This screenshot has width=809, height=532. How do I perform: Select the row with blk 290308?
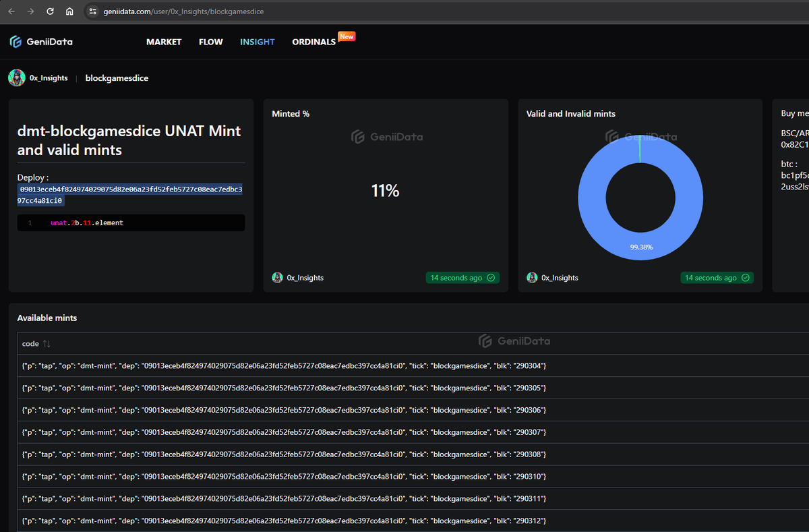coord(413,454)
